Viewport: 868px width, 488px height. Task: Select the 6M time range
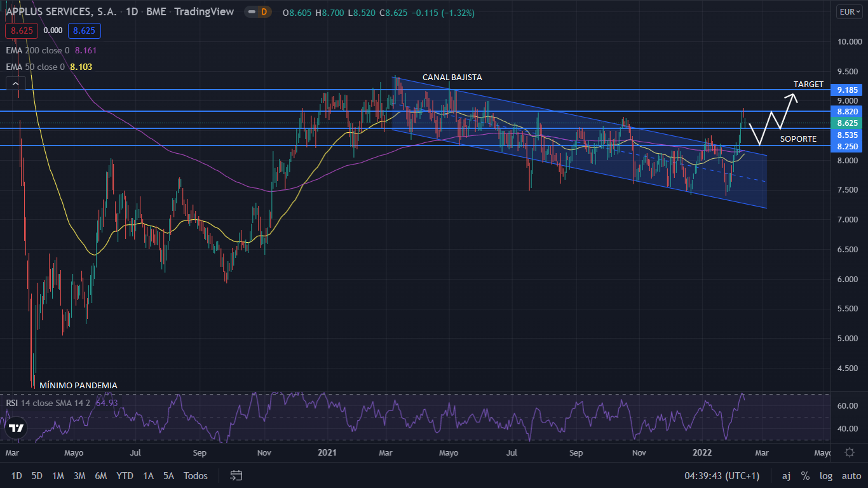pos(100,476)
